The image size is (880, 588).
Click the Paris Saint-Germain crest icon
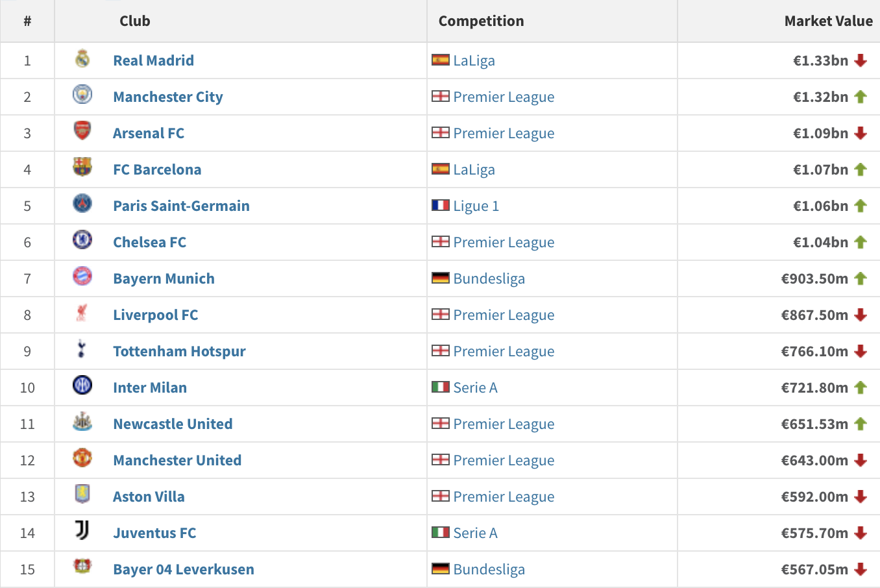(82, 204)
